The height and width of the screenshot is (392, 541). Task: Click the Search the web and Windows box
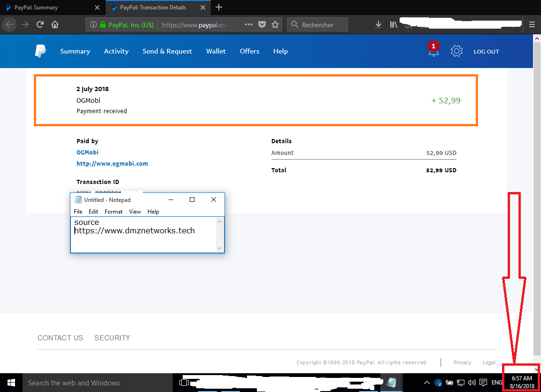pyautogui.click(x=98, y=383)
